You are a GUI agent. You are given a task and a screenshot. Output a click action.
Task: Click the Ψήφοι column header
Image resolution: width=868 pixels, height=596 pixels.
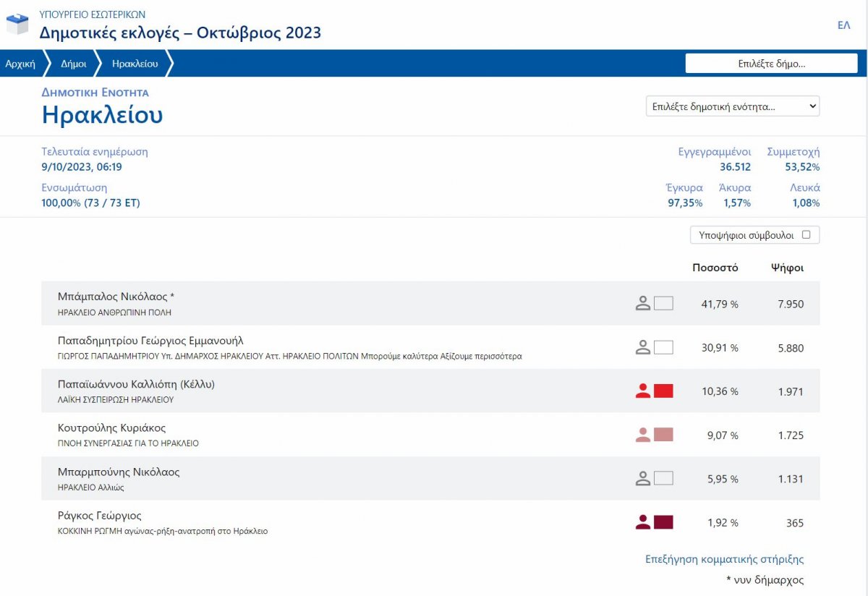pyautogui.click(x=787, y=268)
